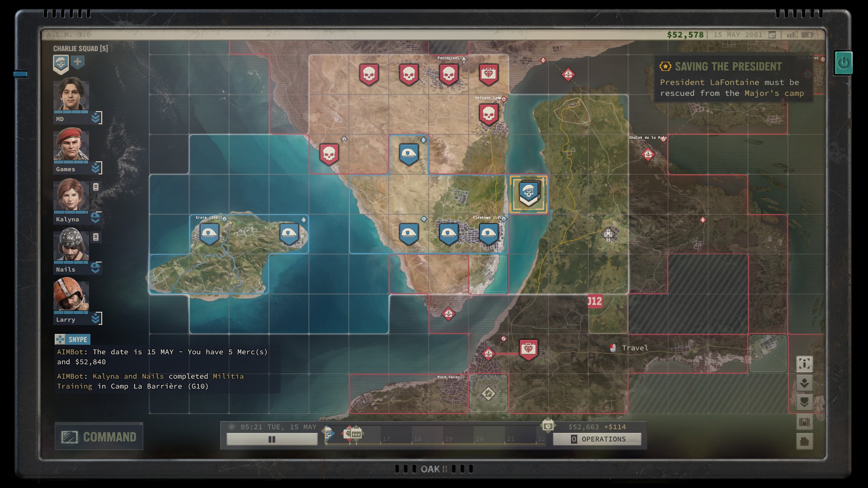Pause the campaign time with pause button

pos(272,439)
